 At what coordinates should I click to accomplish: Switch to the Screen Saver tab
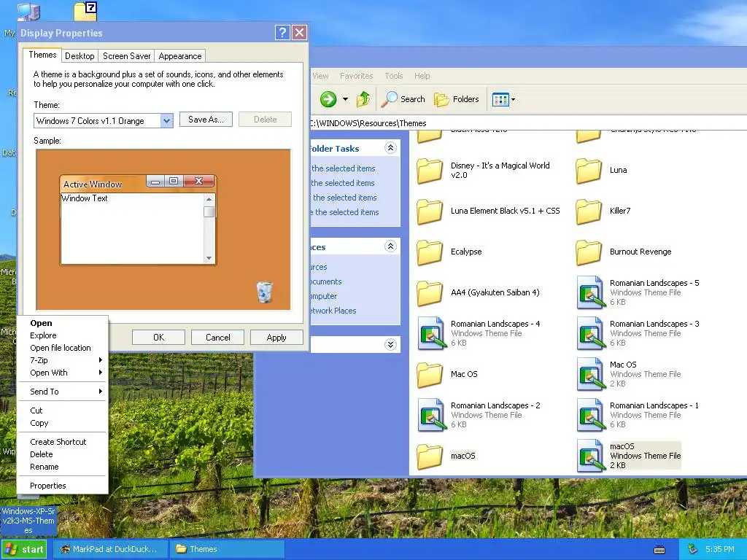126,56
